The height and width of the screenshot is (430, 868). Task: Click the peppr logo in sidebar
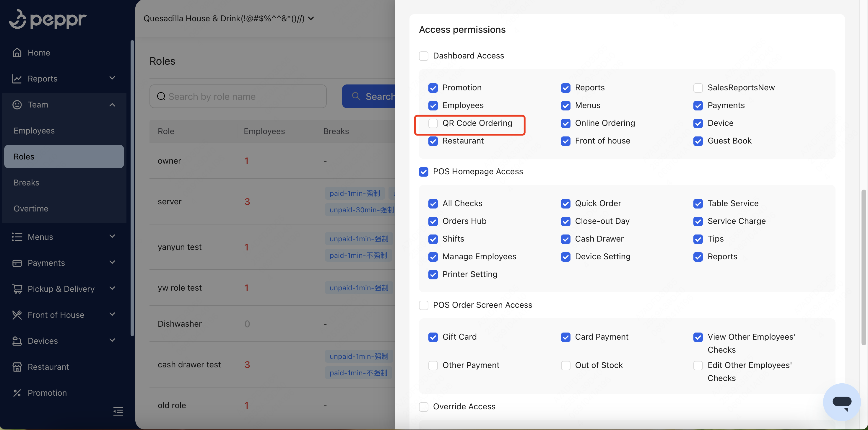48,19
